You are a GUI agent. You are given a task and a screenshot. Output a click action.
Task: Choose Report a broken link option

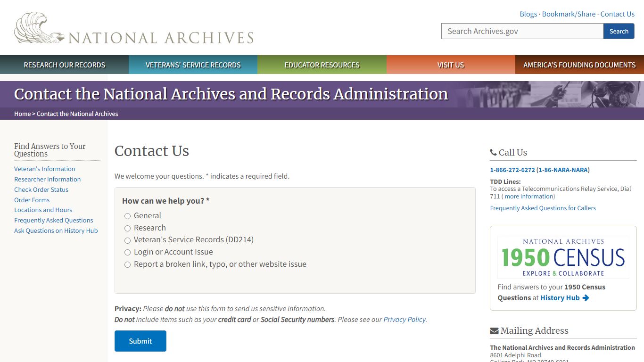pyautogui.click(x=127, y=265)
